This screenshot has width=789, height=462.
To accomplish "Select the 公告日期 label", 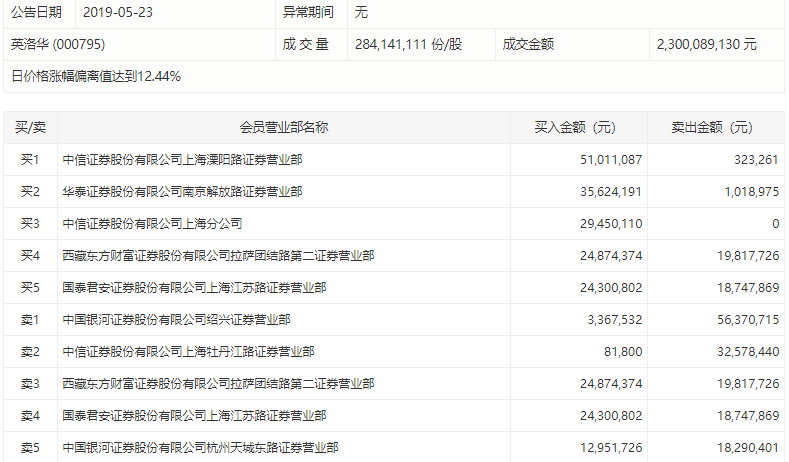I will click(x=36, y=12).
